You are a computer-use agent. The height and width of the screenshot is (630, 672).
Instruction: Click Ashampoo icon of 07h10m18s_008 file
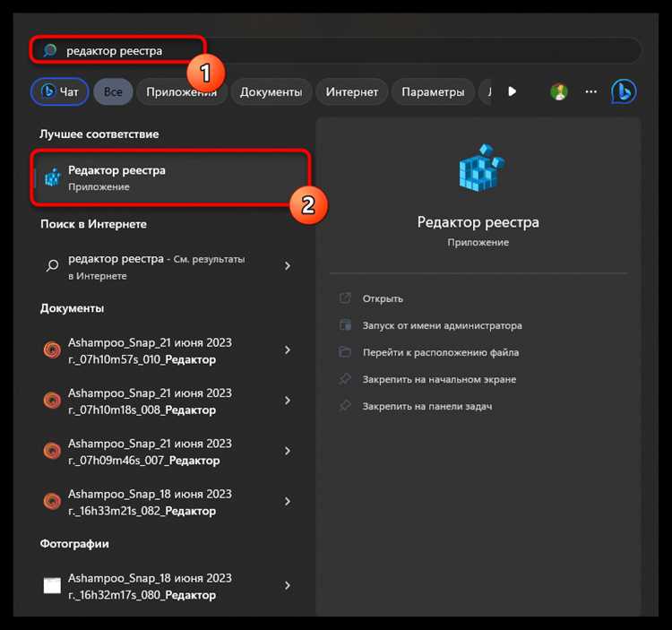click(52, 401)
